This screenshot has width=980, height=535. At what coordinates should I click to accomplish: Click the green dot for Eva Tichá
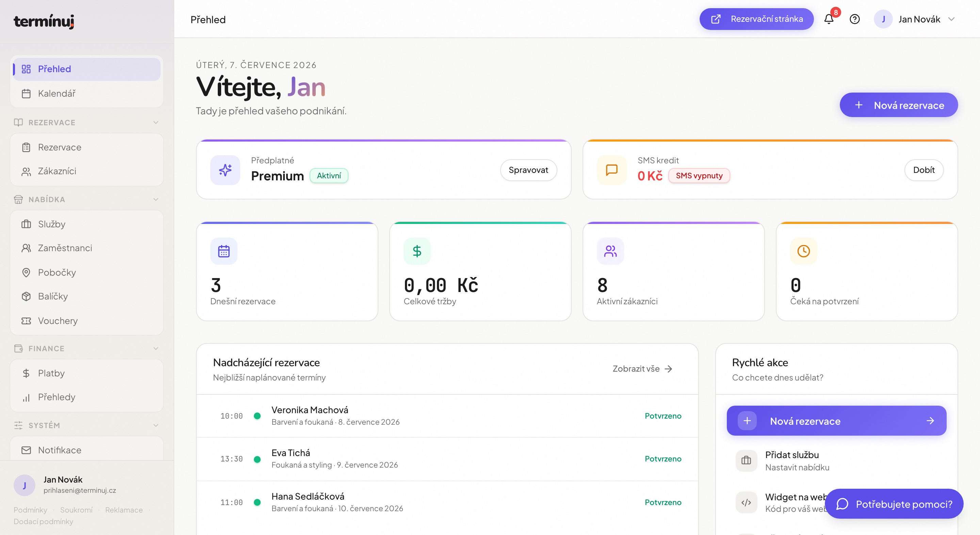coord(257,459)
